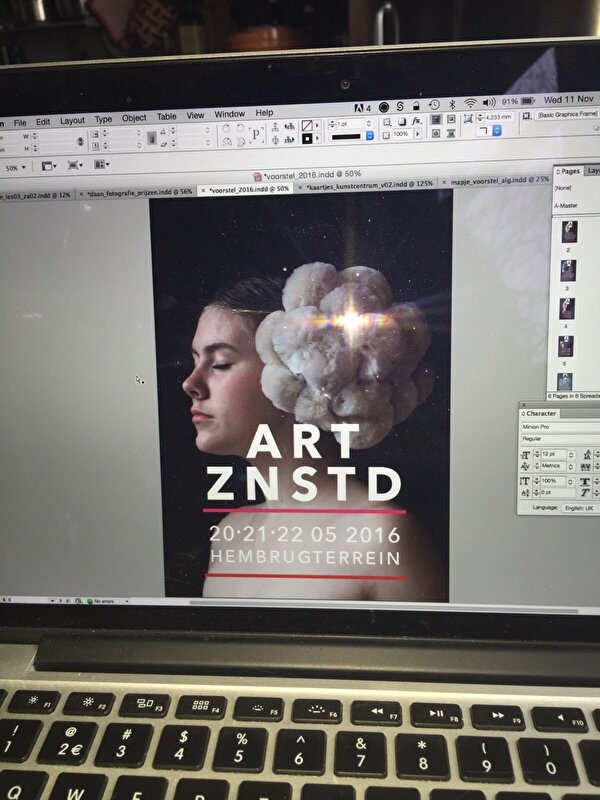Open the Window menu

[x=230, y=114]
